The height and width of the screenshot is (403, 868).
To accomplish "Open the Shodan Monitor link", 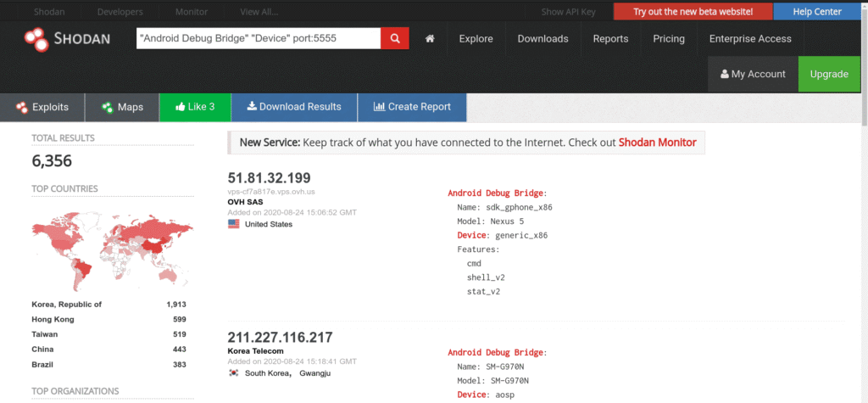I will 657,143.
